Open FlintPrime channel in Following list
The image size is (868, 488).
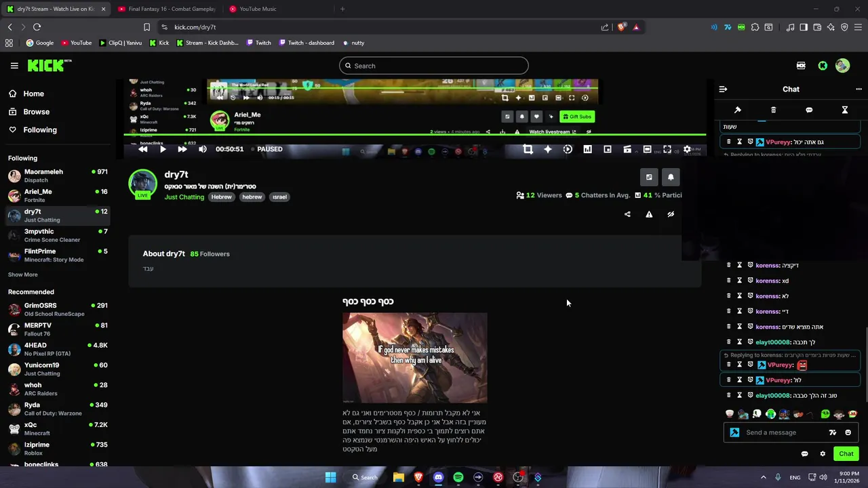pyautogui.click(x=58, y=256)
